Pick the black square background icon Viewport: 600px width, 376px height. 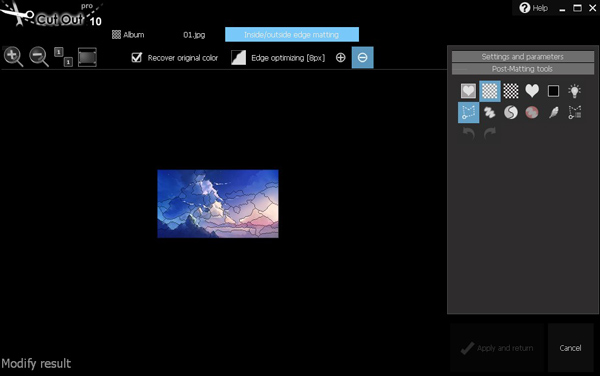click(x=553, y=91)
